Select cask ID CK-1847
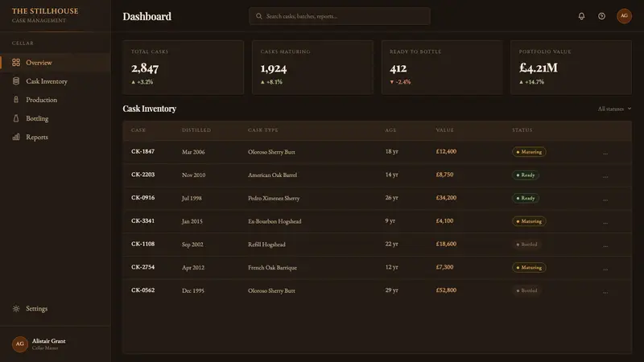 [143, 151]
